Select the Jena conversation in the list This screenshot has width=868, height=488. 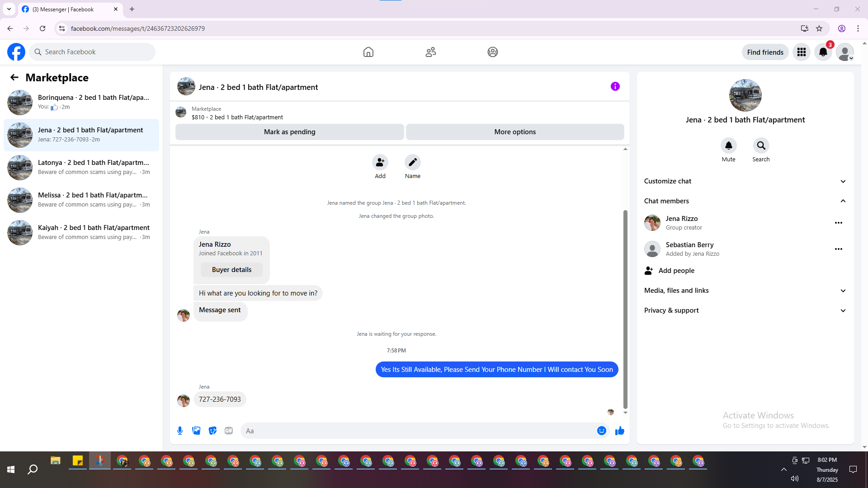coord(81,135)
